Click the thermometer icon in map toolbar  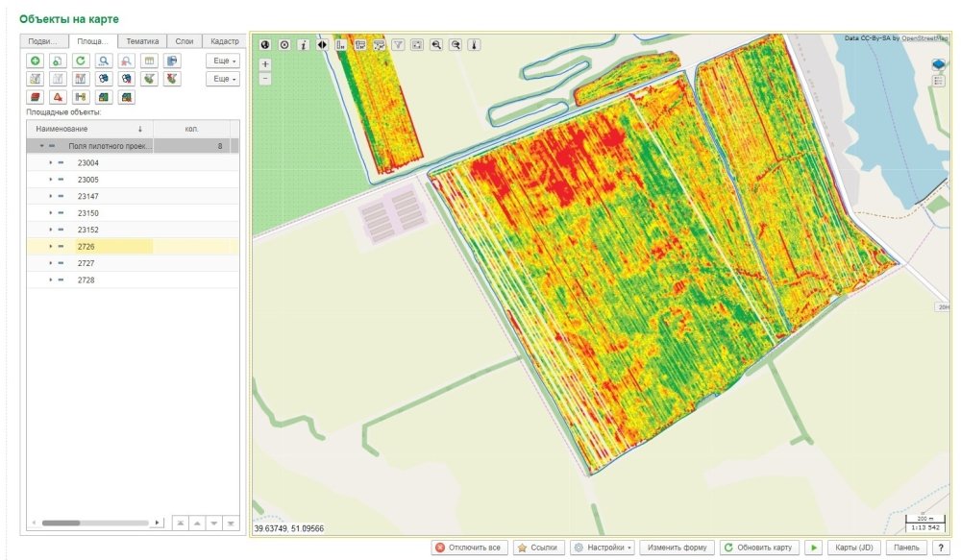pos(475,45)
